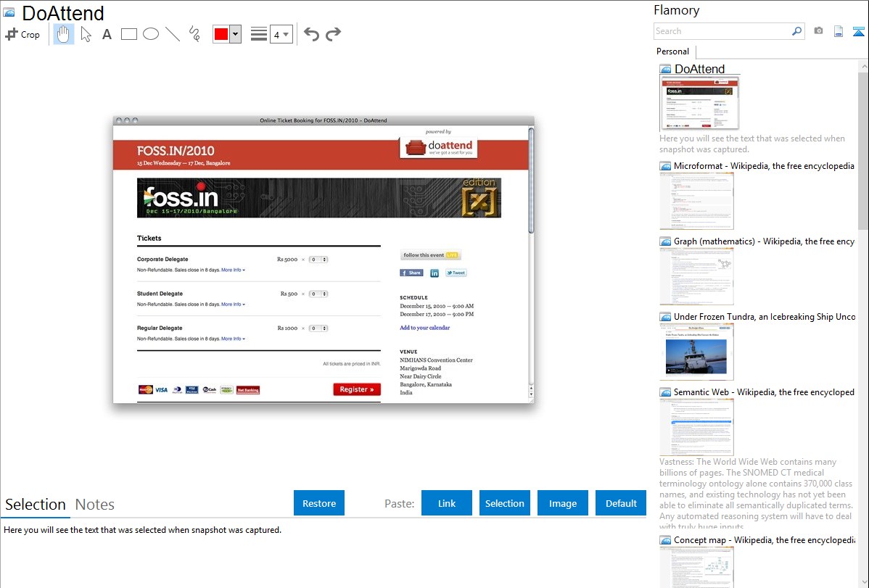Viewport: 869px width, 588px height.
Task: Click the document page icon in Flamory
Action: [839, 31]
